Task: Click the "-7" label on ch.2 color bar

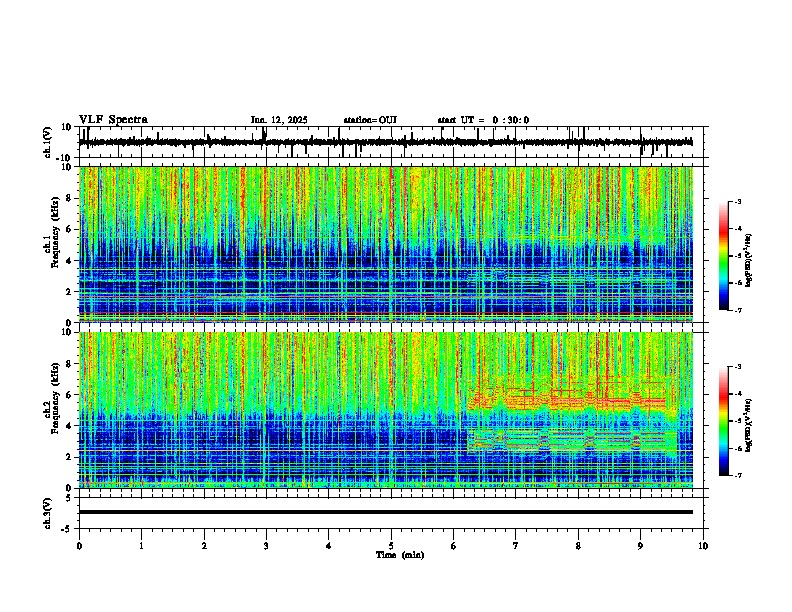Action: pos(737,475)
